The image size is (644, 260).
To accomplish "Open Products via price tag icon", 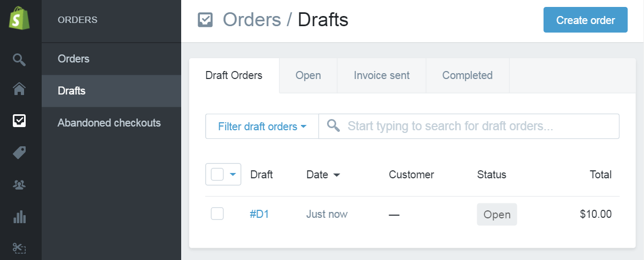I will (19, 153).
